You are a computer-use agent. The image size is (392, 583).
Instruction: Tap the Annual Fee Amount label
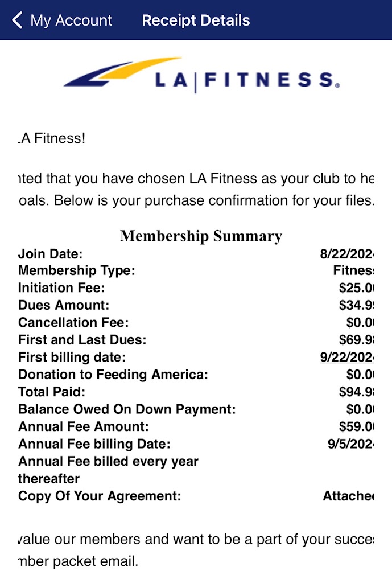tap(83, 426)
